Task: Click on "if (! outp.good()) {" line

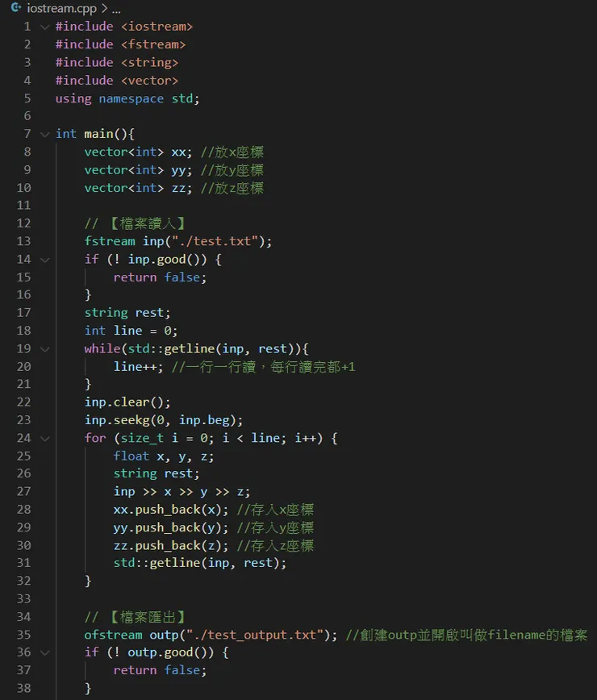Action: tap(157, 652)
